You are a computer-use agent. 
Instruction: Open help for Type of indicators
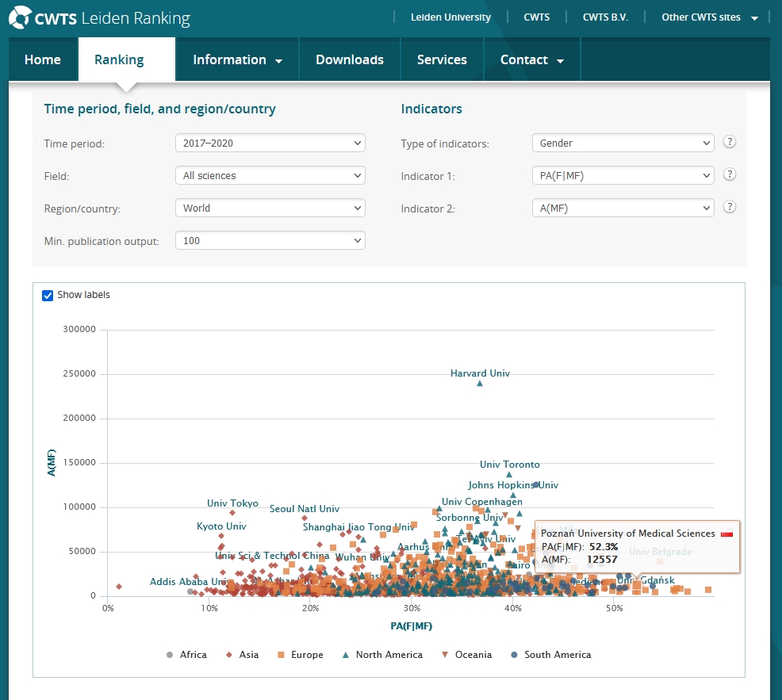click(729, 142)
